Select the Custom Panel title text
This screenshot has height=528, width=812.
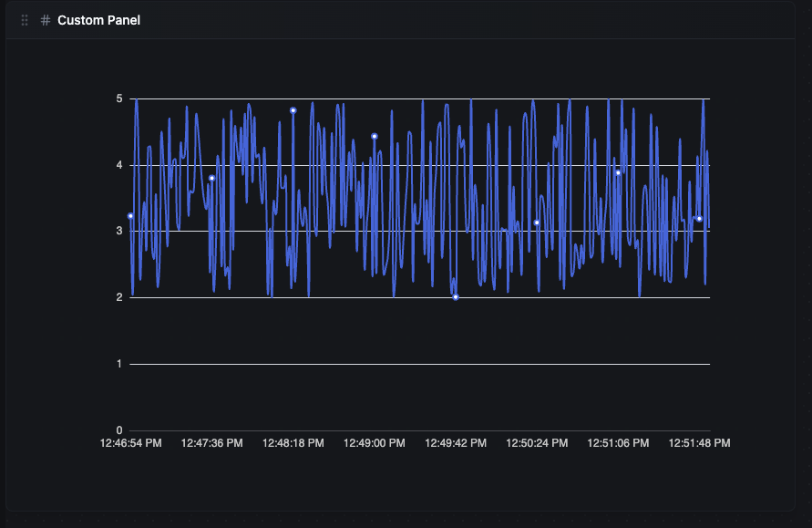(x=100, y=19)
